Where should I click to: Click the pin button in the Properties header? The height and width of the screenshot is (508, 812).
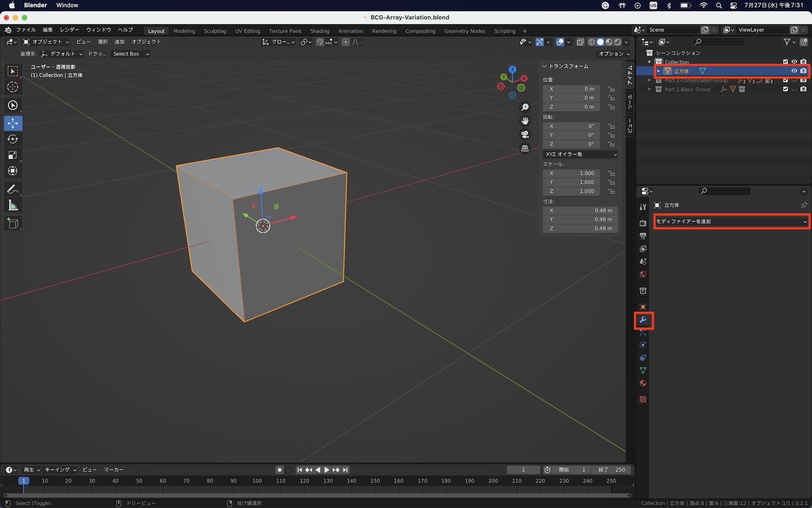(x=804, y=205)
